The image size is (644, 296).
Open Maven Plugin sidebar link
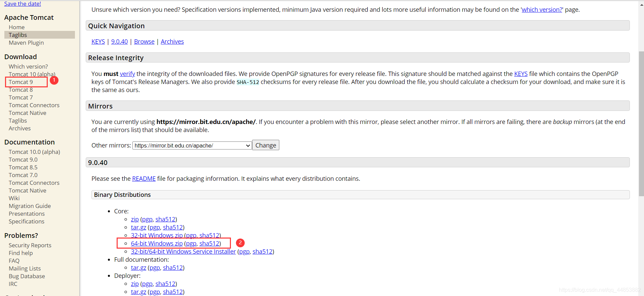coord(26,43)
